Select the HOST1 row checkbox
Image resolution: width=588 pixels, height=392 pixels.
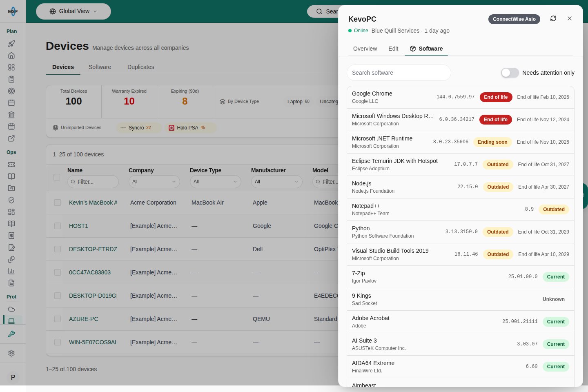point(58,226)
